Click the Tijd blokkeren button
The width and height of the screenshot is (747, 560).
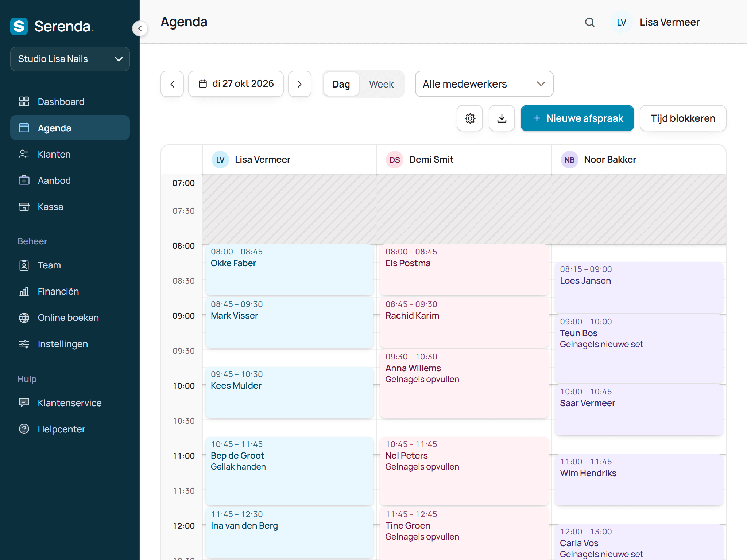[683, 118]
